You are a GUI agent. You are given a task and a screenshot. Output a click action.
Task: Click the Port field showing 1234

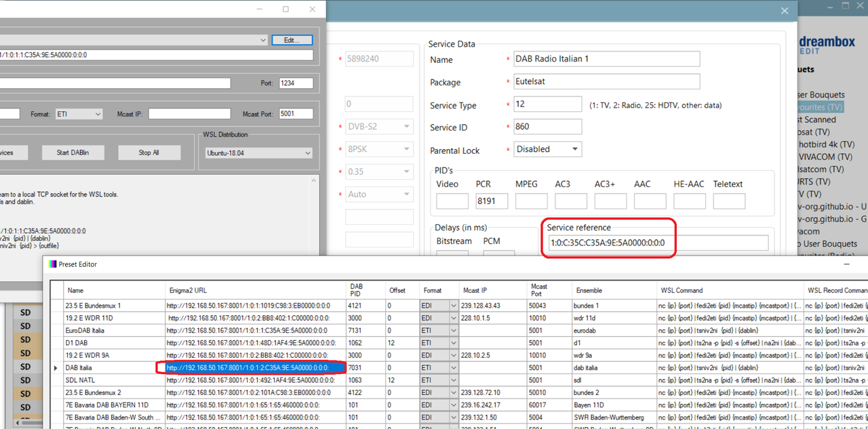coord(296,83)
